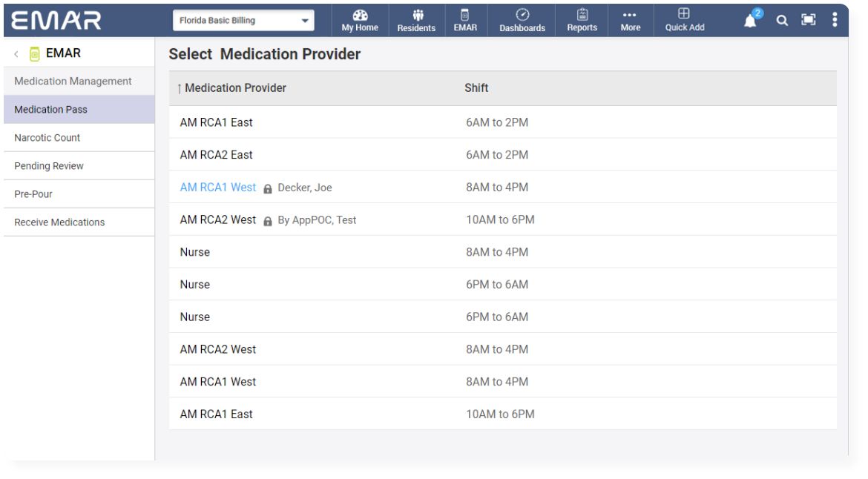868x479 pixels.
Task: Open the More options menu
Action: pos(629,20)
